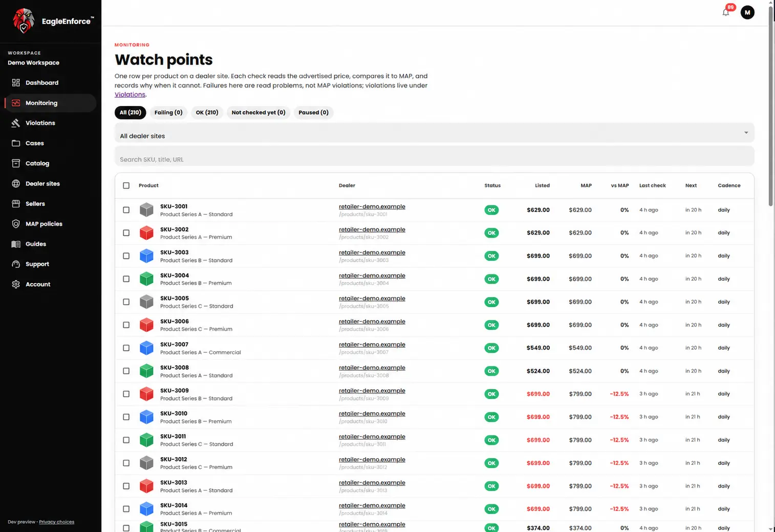775x532 pixels.
Task: Click the OK status badge for SKU-3013
Action: pyautogui.click(x=491, y=486)
